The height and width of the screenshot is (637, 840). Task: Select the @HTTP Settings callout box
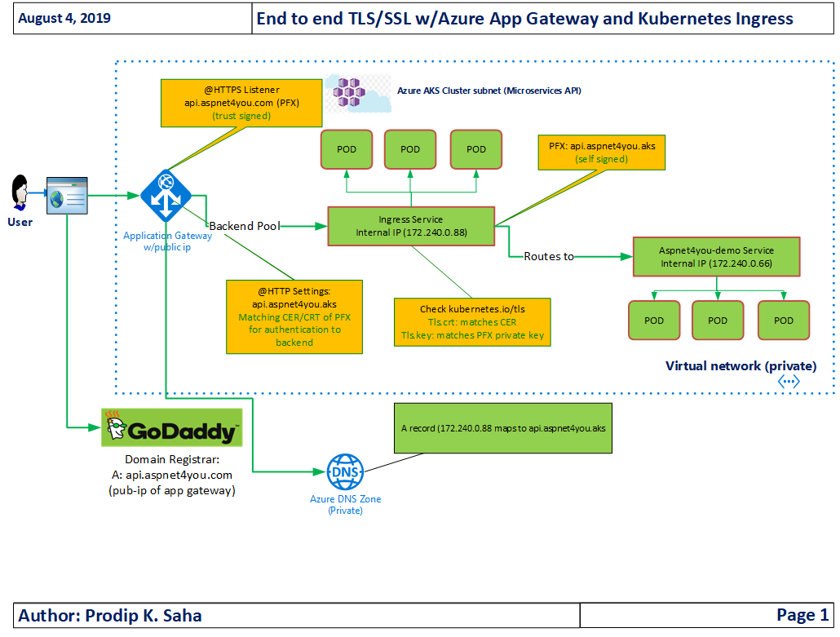[294, 316]
